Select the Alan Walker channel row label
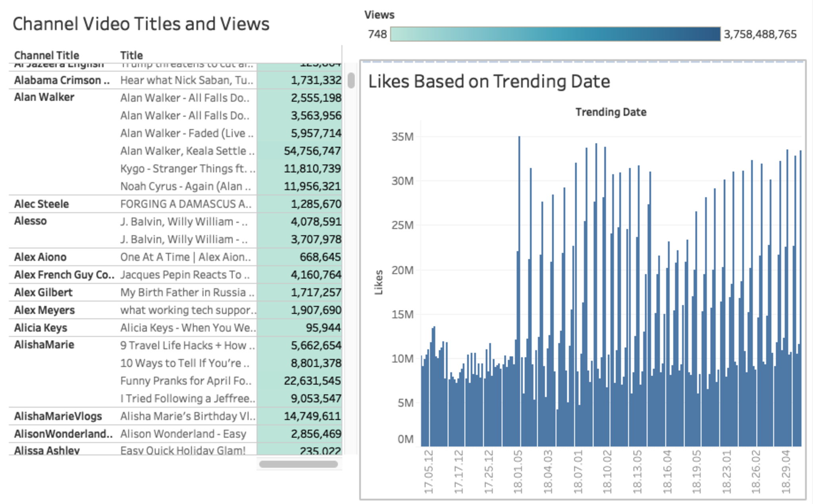813x504 pixels. pyautogui.click(x=44, y=97)
